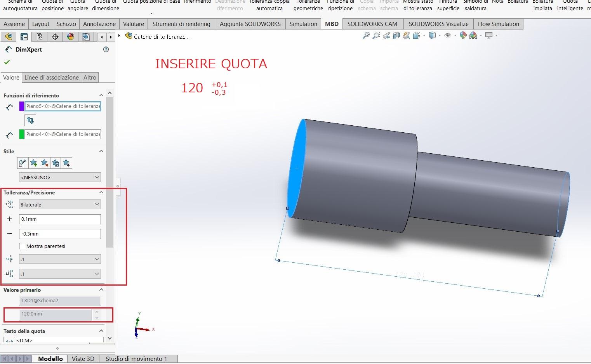Viewport: 591px width, 364px height.
Task: Open the ConfigurationManager tab icon
Action: [40, 37]
